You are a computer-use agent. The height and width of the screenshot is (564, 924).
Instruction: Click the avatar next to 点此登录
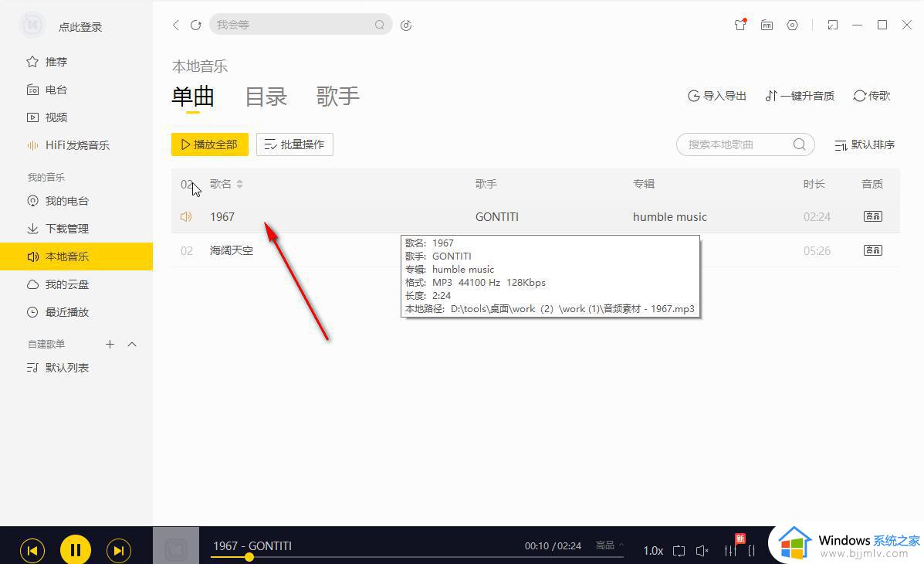click(x=32, y=25)
